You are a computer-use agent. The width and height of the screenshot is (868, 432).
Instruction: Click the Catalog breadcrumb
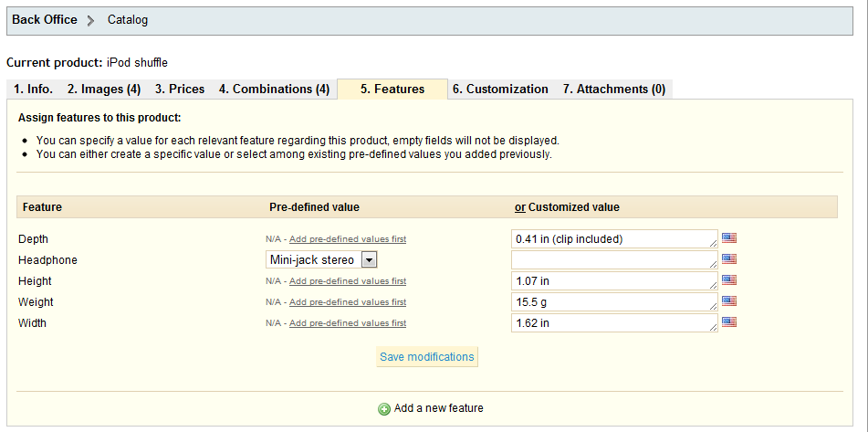click(x=128, y=20)
